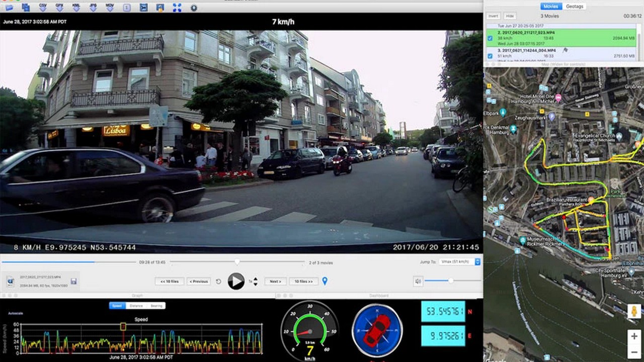The image size is (644, 362).
Task: Select the Distance graph tab
Action: point(136,306)
